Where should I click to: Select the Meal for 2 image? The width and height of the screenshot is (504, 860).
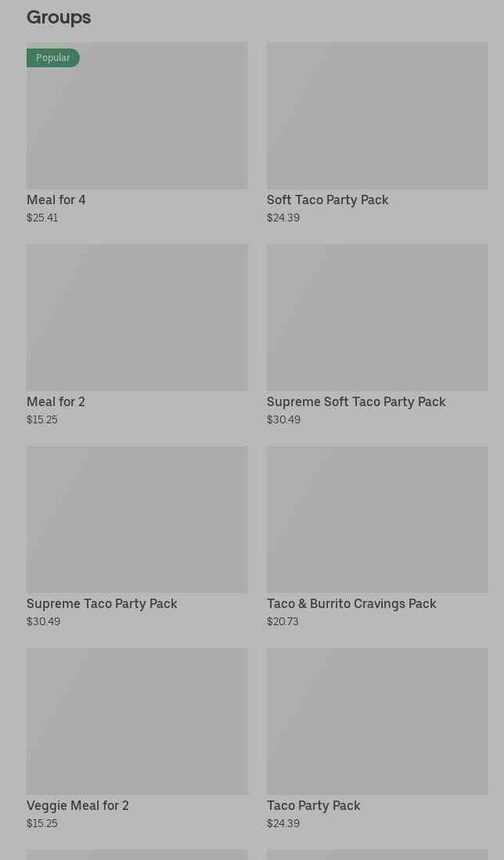(137, 318)
